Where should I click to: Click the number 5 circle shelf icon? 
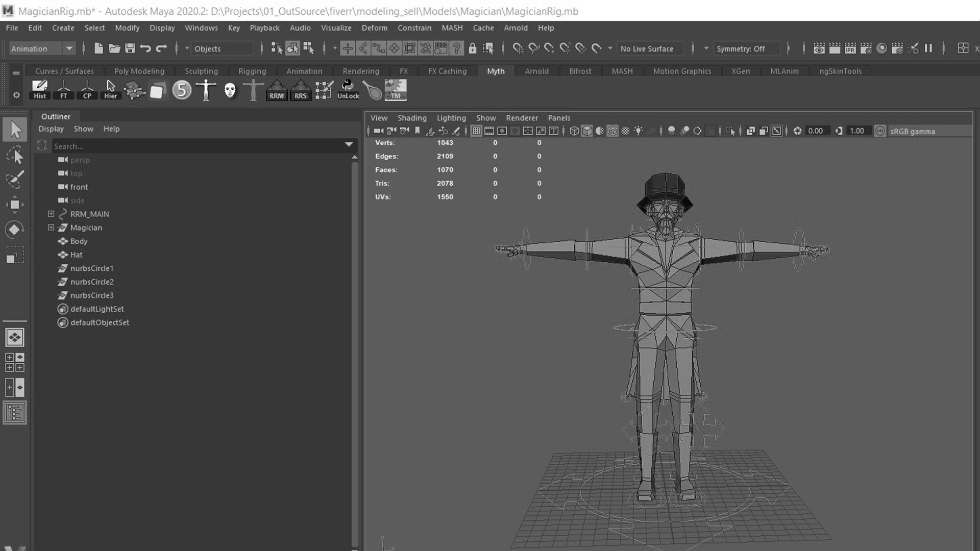tap(182, 90)
